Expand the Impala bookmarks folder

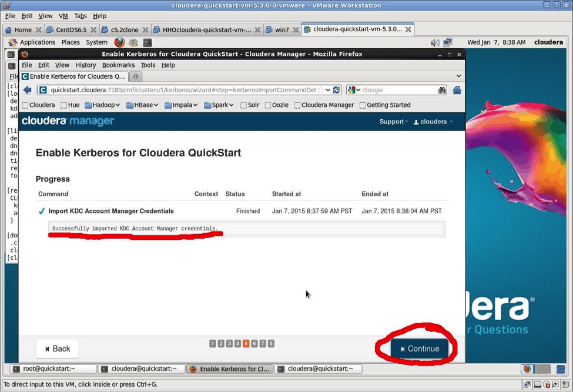[x=181, y=105]
